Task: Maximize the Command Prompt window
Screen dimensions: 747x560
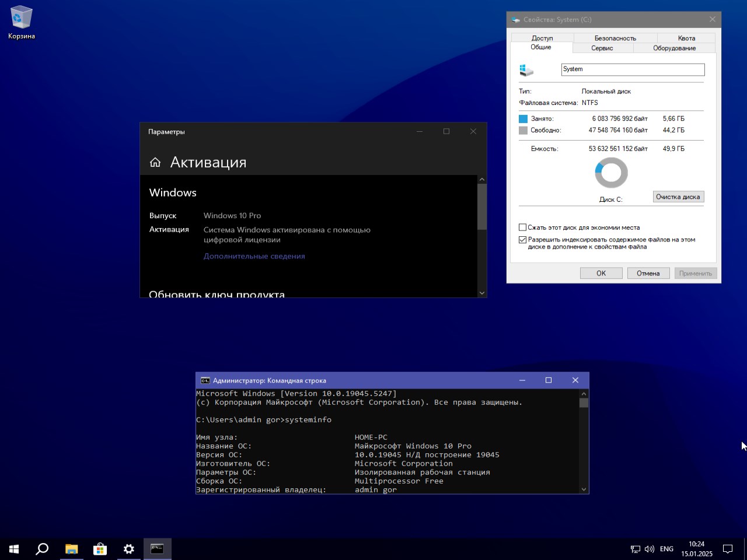Action: pyautogui.click(x=549, y=380)
